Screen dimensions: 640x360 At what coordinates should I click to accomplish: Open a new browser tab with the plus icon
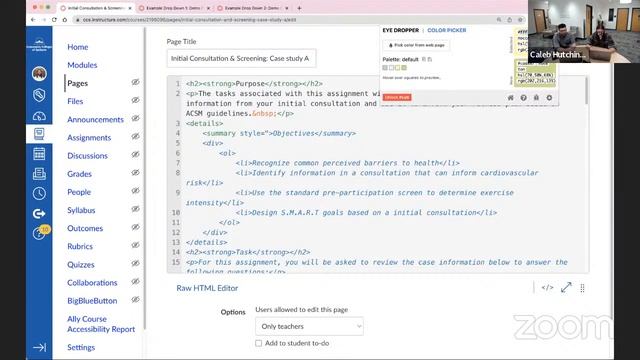299,8
